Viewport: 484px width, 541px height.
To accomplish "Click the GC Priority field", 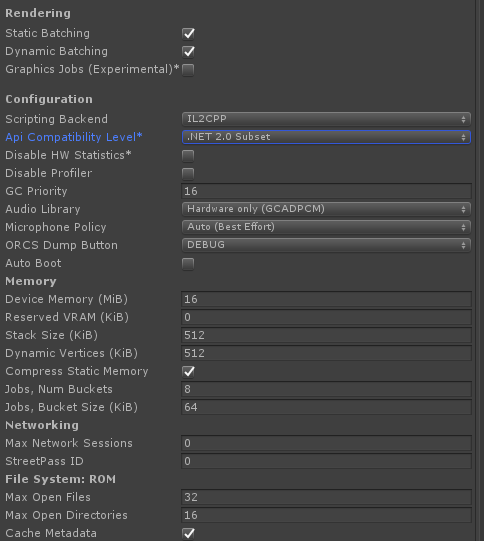I will click(x=326, y=191).
